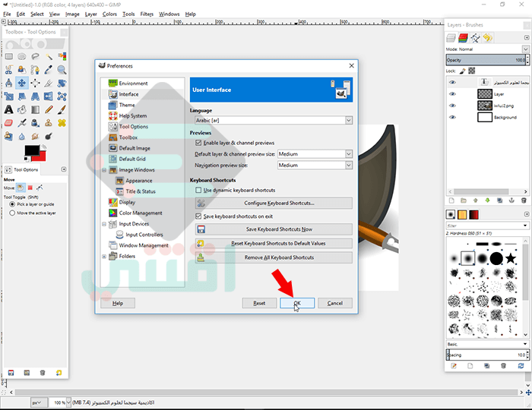Refresh brushes icon in Brushes panel

(521, 366)
